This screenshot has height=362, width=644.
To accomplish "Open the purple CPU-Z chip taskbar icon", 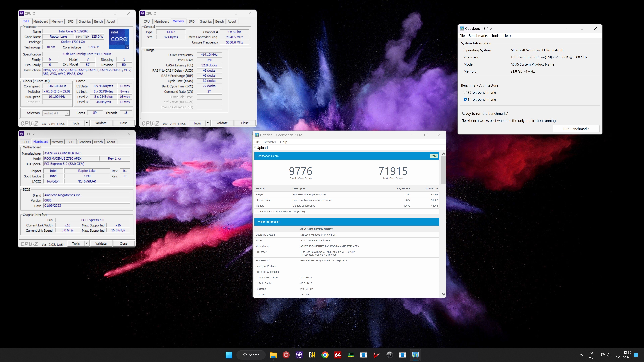I will [x=299, y=355].
